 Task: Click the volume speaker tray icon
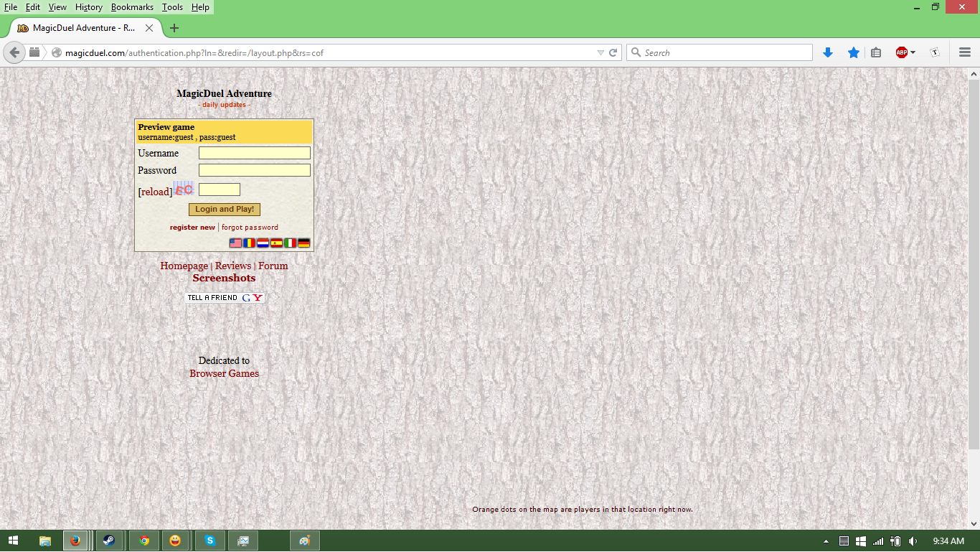[913, 541]
